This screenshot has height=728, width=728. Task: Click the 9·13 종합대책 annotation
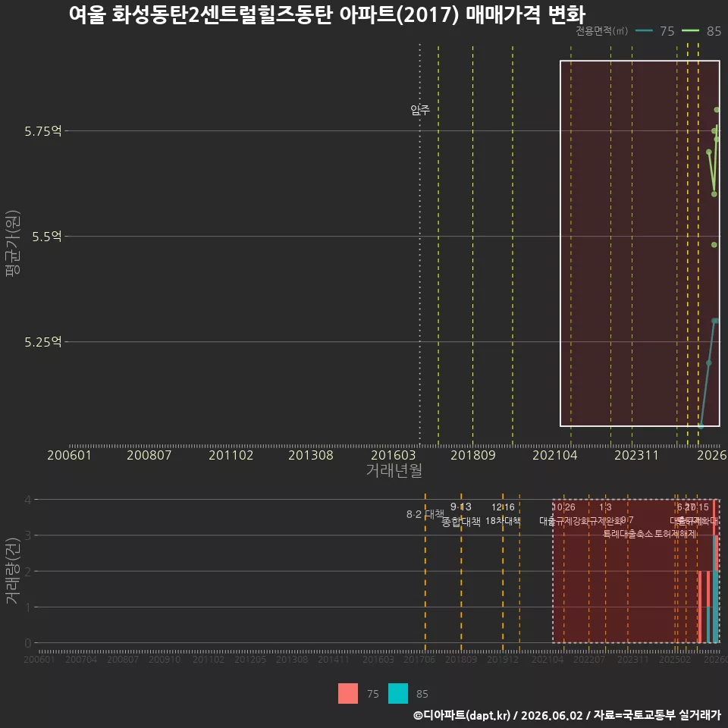(x=460, y=514)
